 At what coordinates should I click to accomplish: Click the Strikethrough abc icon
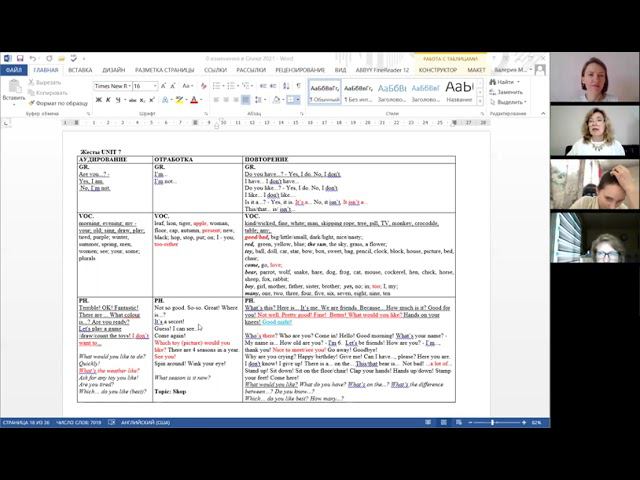click(x=132, y=100)
